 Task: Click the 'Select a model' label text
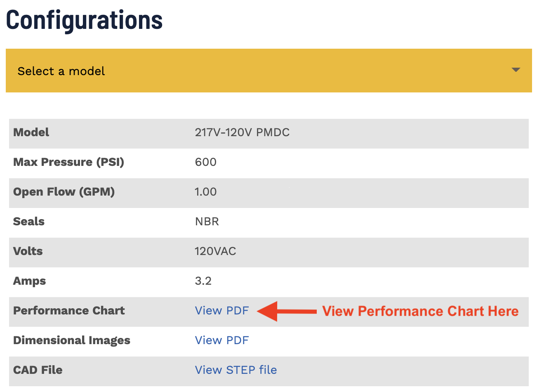61,71
